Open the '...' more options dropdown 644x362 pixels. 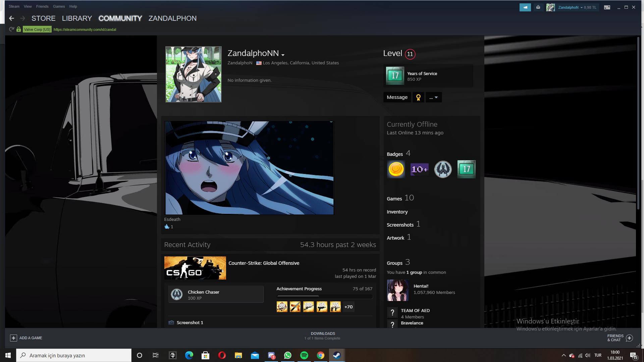(x=434, y=97)
